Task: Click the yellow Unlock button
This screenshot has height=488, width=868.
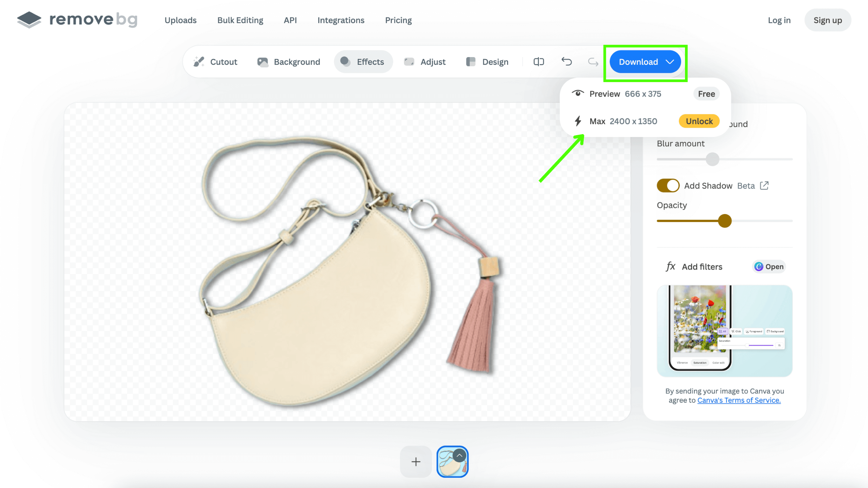Action: 699,121
